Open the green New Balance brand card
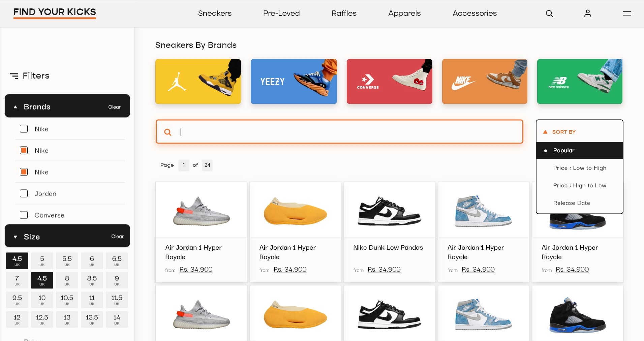 [580, 82]
